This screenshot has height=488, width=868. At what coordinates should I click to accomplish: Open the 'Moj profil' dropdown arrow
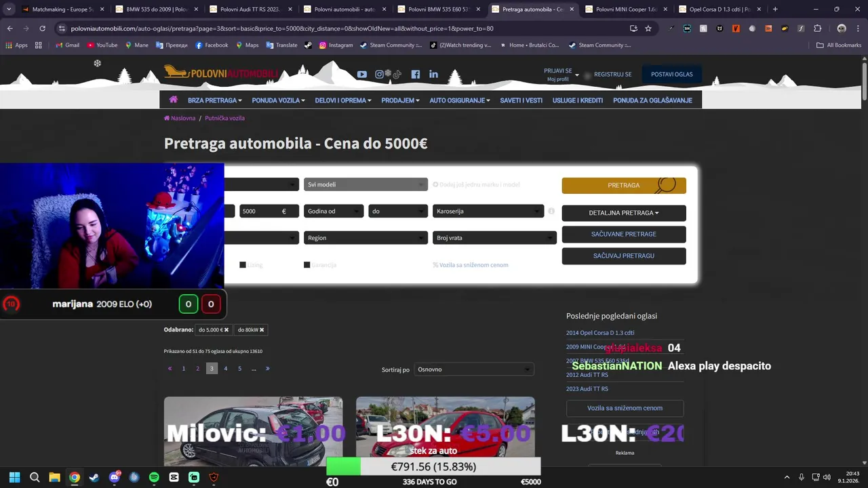(577, 75)
